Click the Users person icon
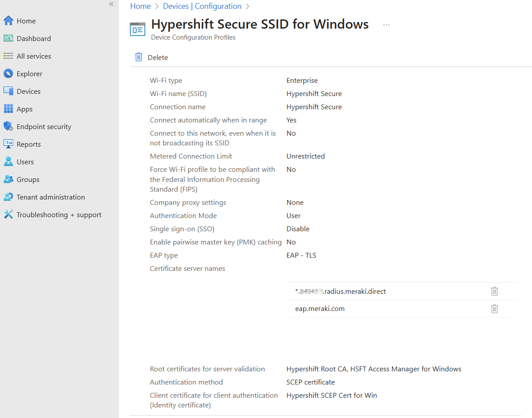This screenshot has height=418, width=532. (x=8, y=162)
